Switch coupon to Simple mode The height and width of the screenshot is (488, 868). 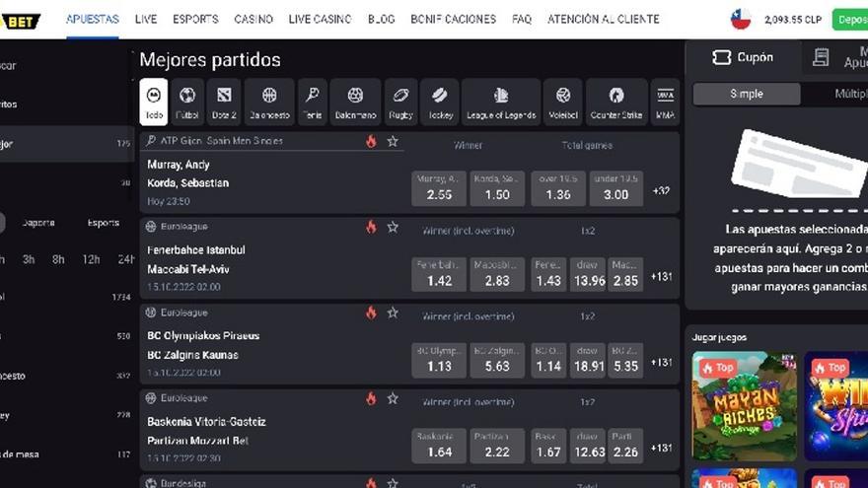point(747,94)
